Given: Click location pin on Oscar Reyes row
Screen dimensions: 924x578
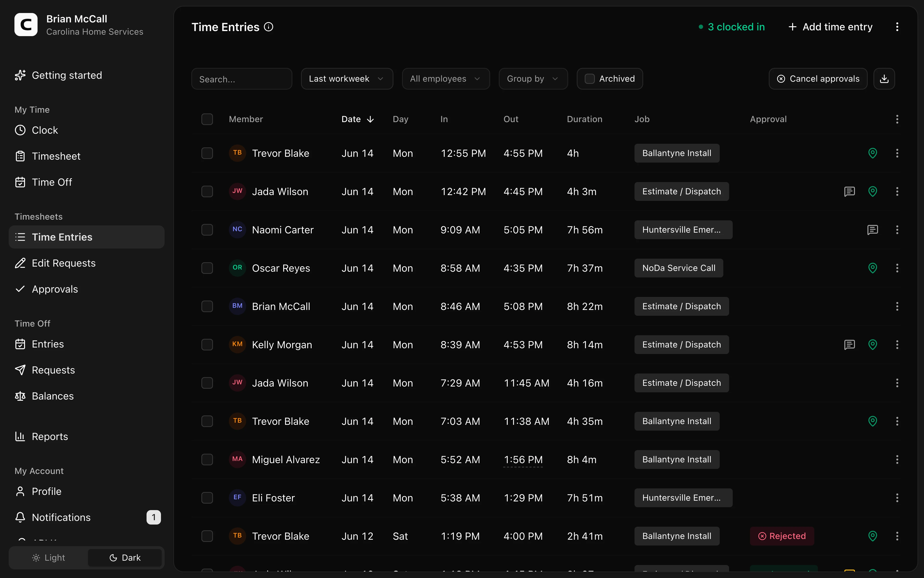Looking at the screenshot, I should point(873,268).
